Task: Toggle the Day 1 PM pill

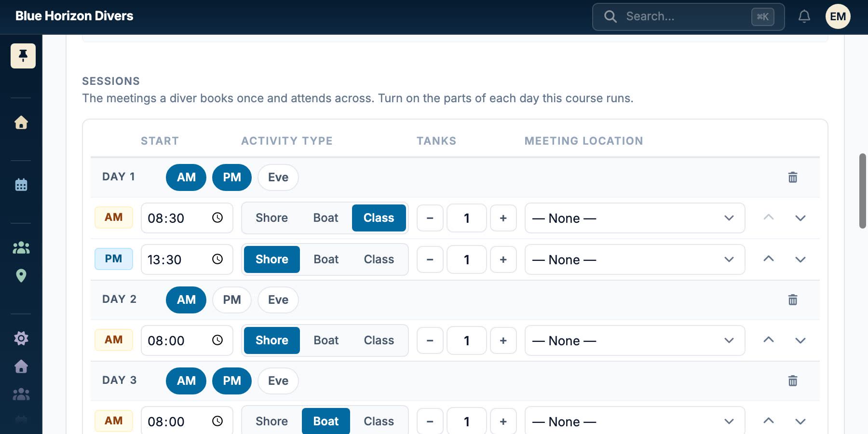Action: (x=232, y=177)
